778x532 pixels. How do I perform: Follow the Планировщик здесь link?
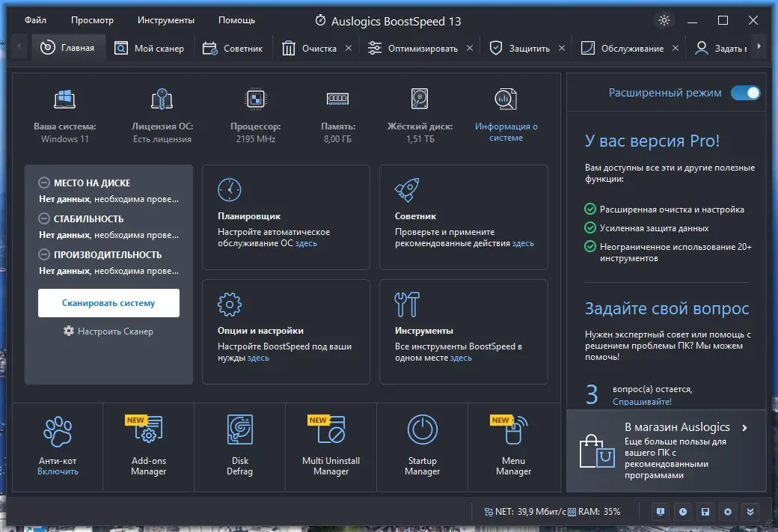pos(306,243)
